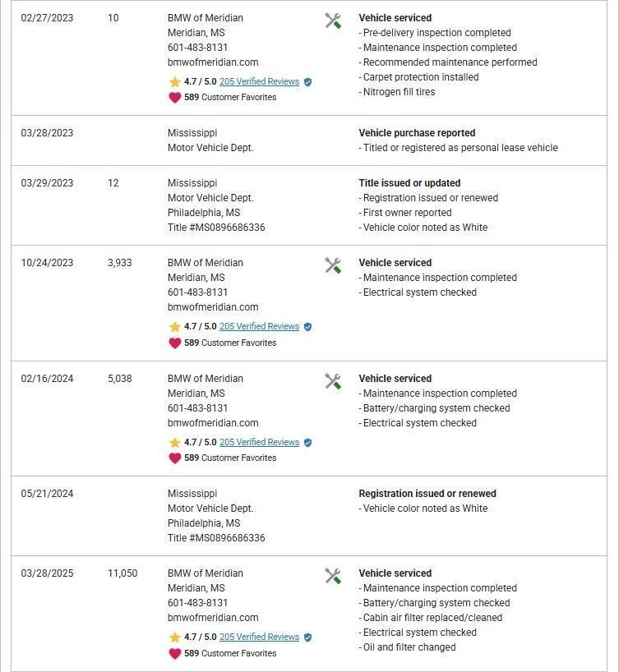Open 205 Verified Reviews link in the 10/24/2023 entry
Image resolution: width=619 pixels, height=672 pixels.
(x=259, y=327)
